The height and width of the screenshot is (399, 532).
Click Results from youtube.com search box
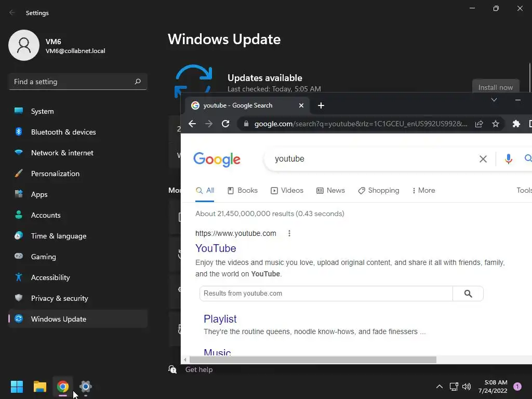326,294
